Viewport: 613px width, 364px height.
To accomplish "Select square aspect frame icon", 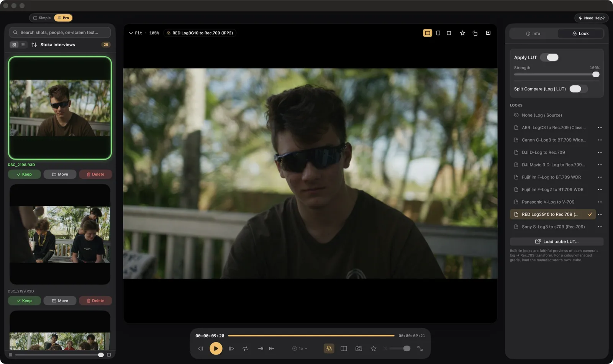I will tap(449, 33).
